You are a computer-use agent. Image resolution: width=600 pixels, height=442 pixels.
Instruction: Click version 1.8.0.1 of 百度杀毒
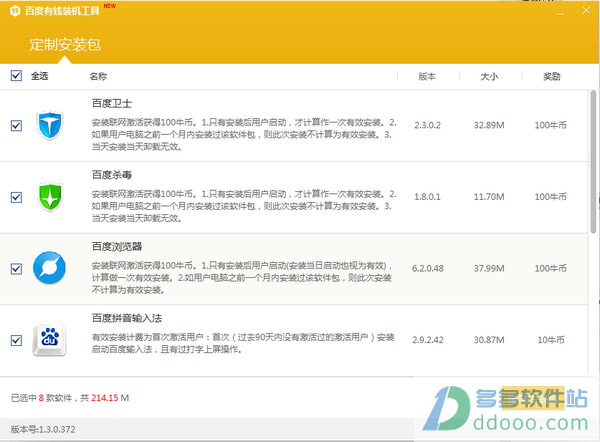pos(427,197)
